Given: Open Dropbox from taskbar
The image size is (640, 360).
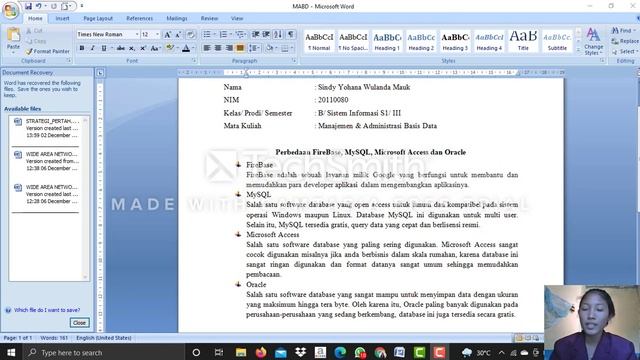Looking at the screenshot, I should pos(301,352).
